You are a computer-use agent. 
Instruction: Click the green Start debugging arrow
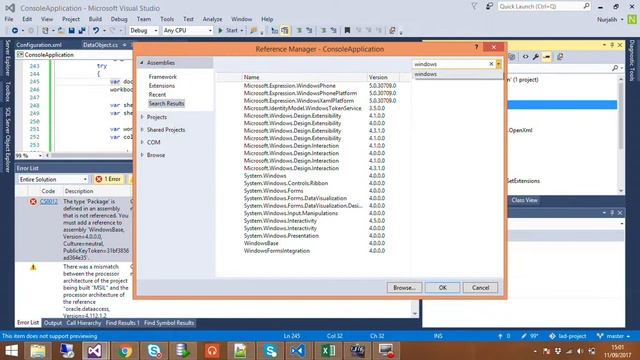coord(220,31)
